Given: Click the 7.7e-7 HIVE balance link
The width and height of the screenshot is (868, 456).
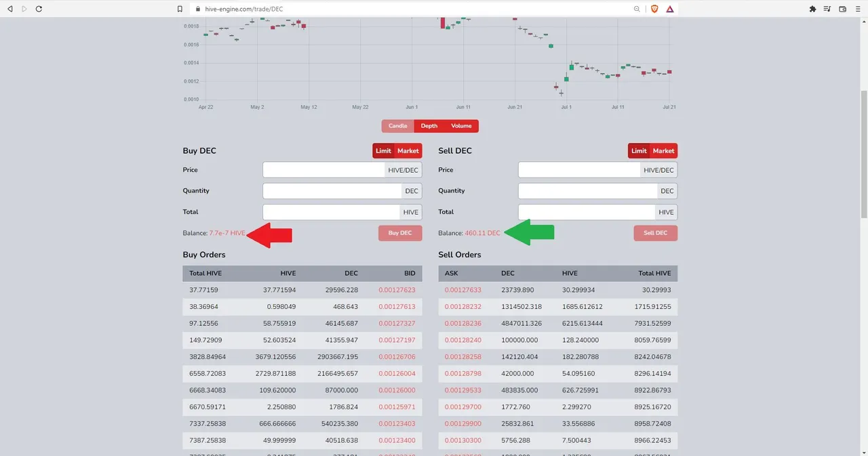Looking at the screenshot, I should click(227, 233).
